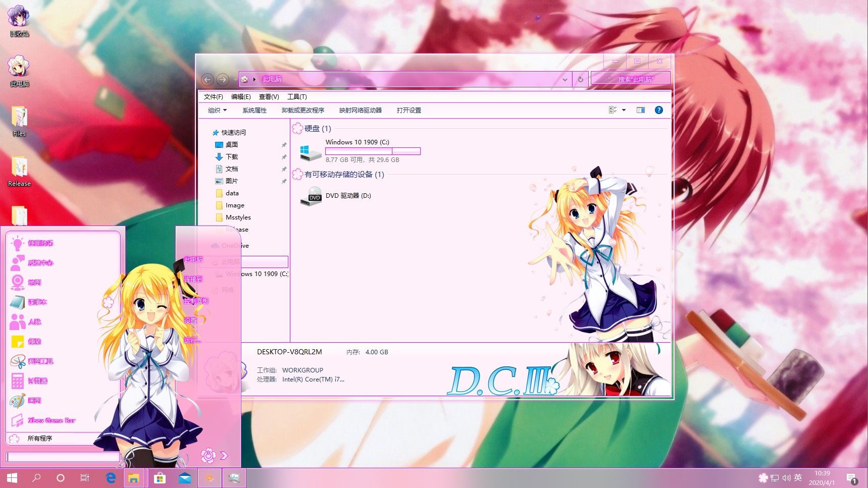Expand shutdown options arrow beside power button
This screenshot has width=868, height=488.
pos(224,456)
